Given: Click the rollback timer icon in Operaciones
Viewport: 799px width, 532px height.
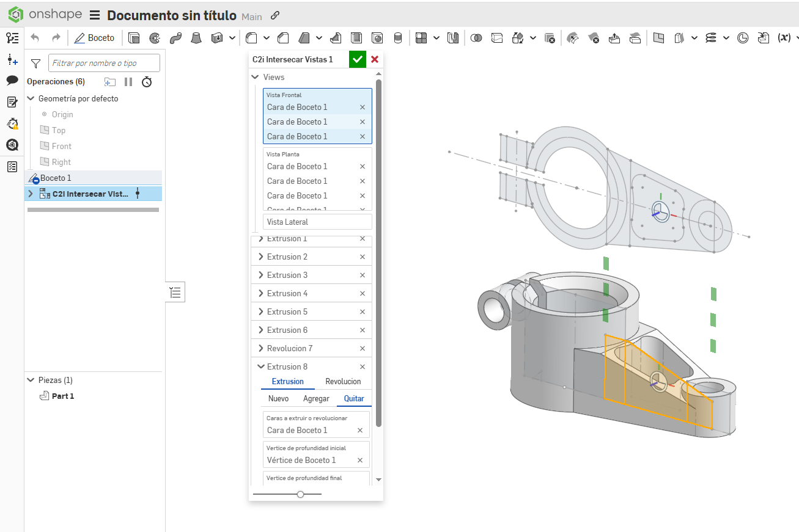Looking at the screenshot, I should (x=147, y=82).
